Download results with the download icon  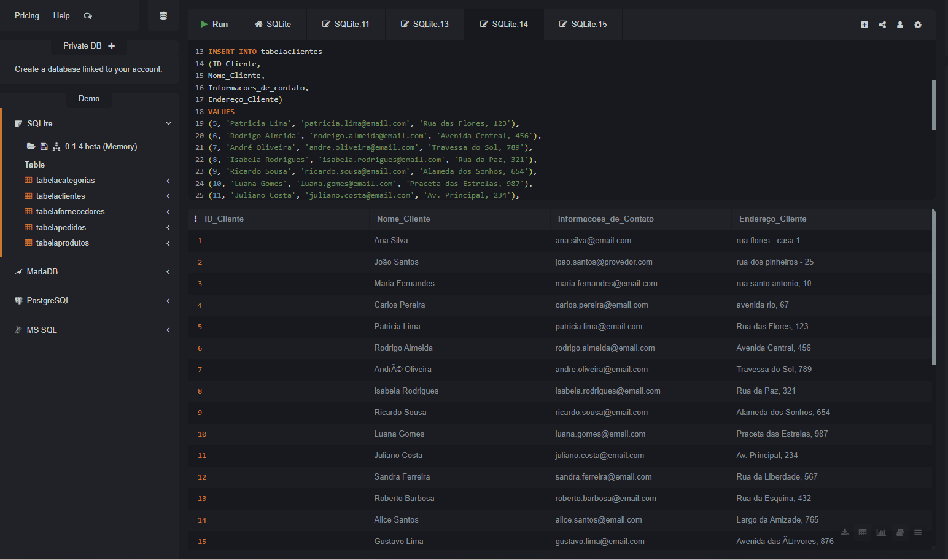click(x=845, y=532)
